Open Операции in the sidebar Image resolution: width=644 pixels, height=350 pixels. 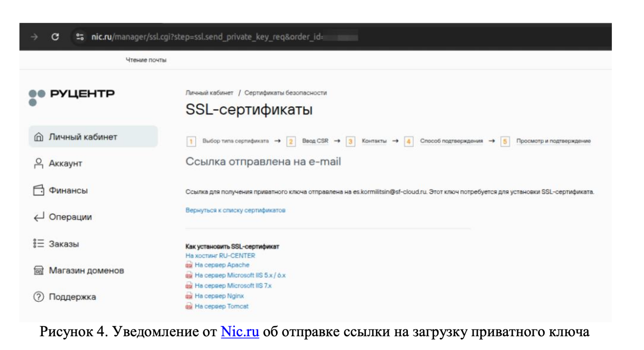70,217
